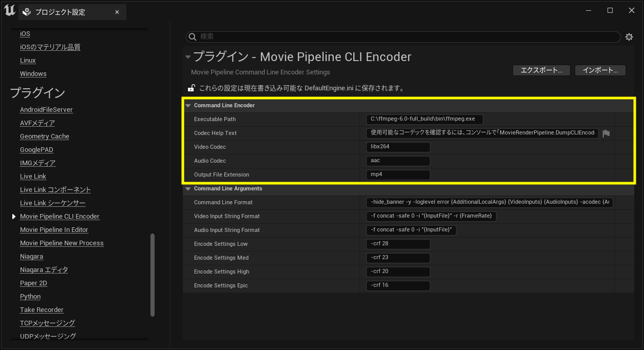Click the flag icon next to Codec Help Text
The height and width of the screenshot is (350, 644).
(x=606, y=133)
